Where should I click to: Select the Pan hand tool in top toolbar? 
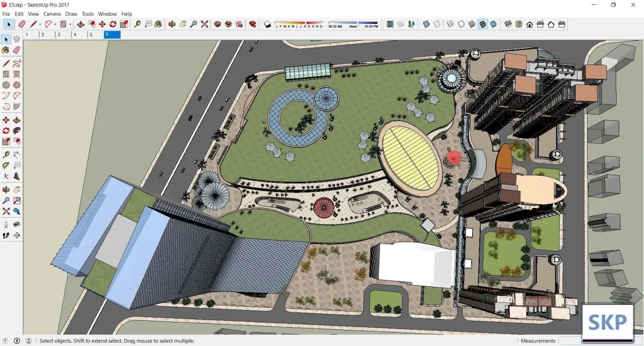[x=182, y=24]
